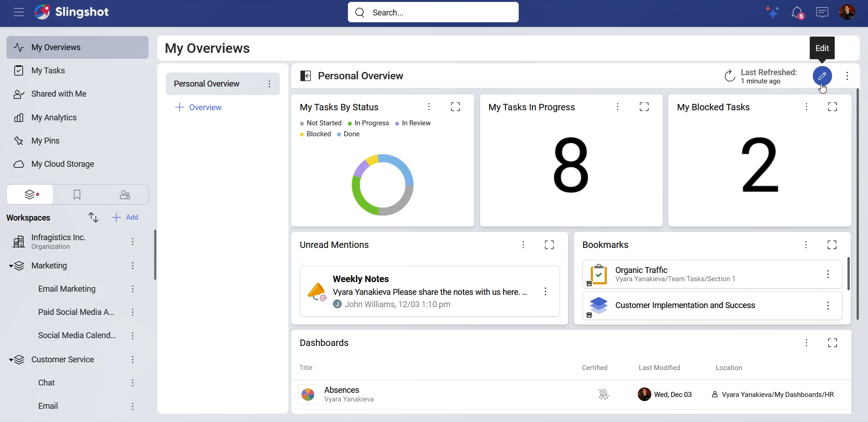This screenshot has height=422, width=868.
Task: Maximize the My Tasks By Status widget
Action: [455, 107]
